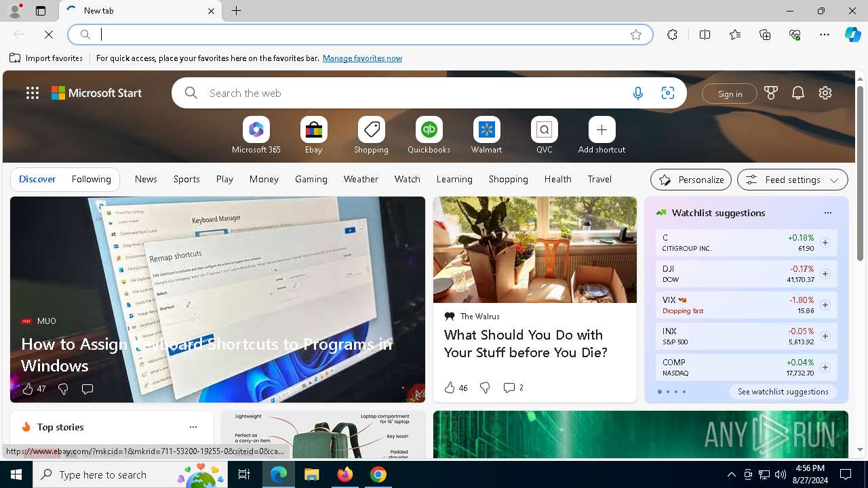Click See watchlist suggestions
The width and height of the screenshot is (868, 488).
[x=783, y=392]
